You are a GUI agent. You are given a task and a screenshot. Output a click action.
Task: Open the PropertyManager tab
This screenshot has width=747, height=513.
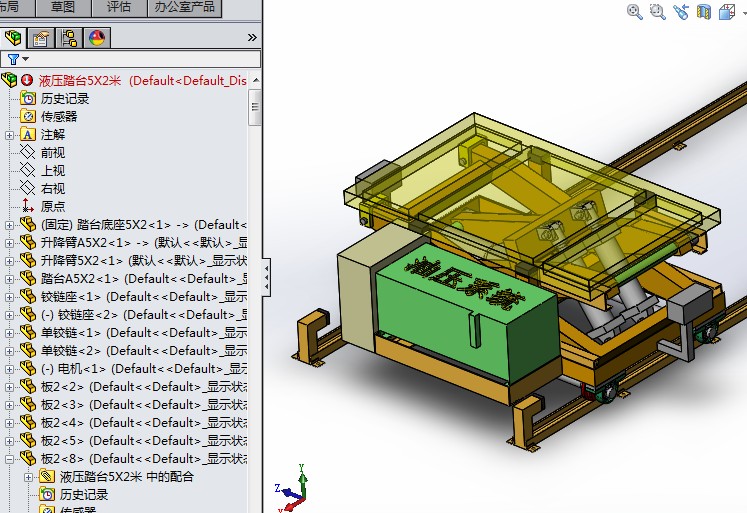[x=41, y=38]
